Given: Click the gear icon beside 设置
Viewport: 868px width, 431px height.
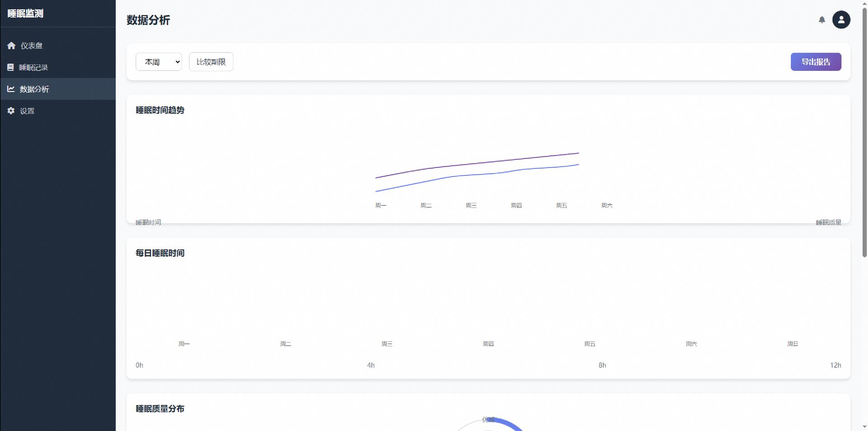Looking at the screenshot, I should [x=11, y=111].
